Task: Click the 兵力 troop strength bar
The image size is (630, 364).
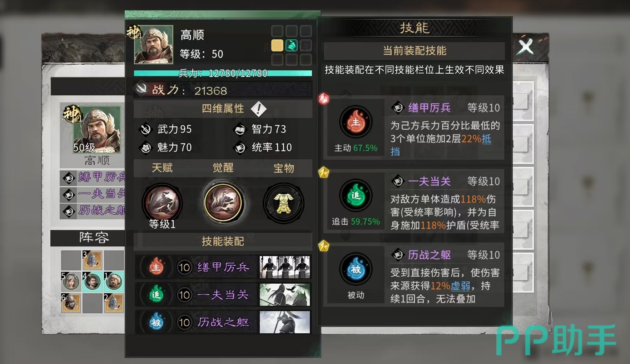Action: click(x=223, y=73)
